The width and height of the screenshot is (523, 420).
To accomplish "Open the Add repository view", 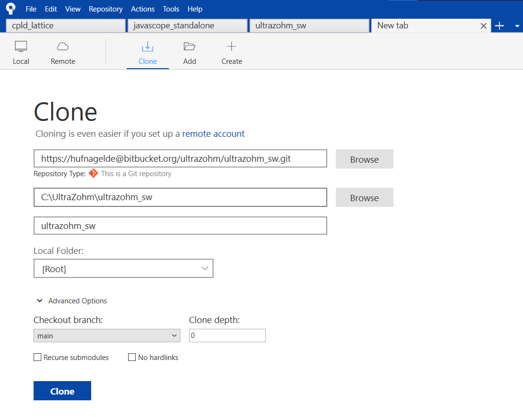I will point(189,52).
